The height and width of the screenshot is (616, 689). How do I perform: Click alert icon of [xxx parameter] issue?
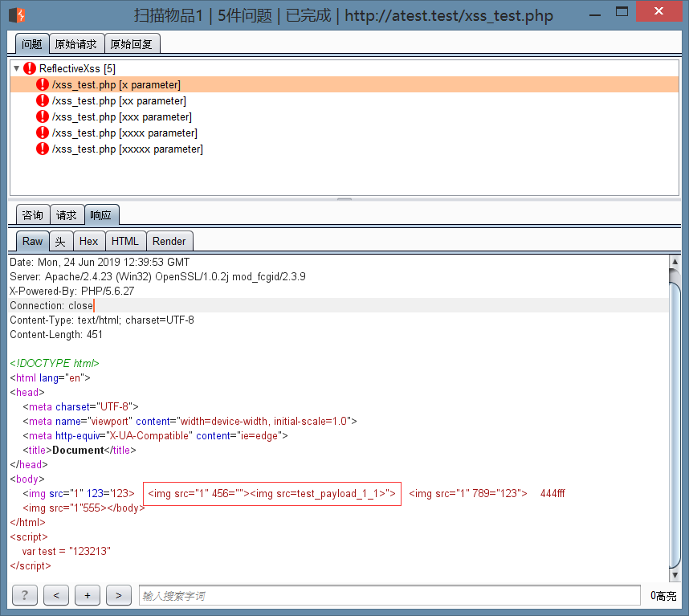pos(43,117)
